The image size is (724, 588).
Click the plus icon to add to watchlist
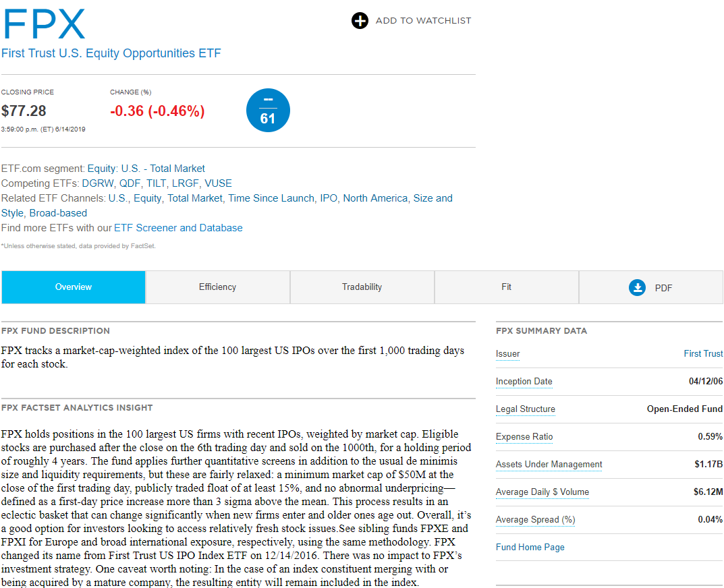[x=360, y=21]
